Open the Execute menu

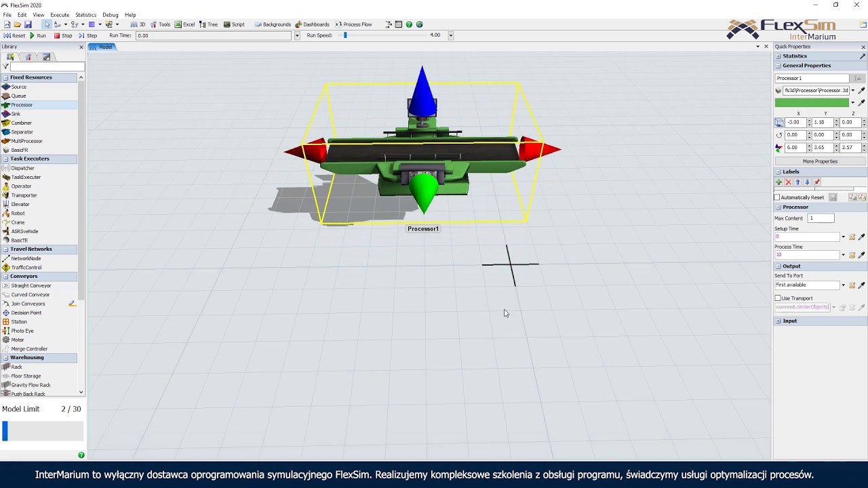60,15
